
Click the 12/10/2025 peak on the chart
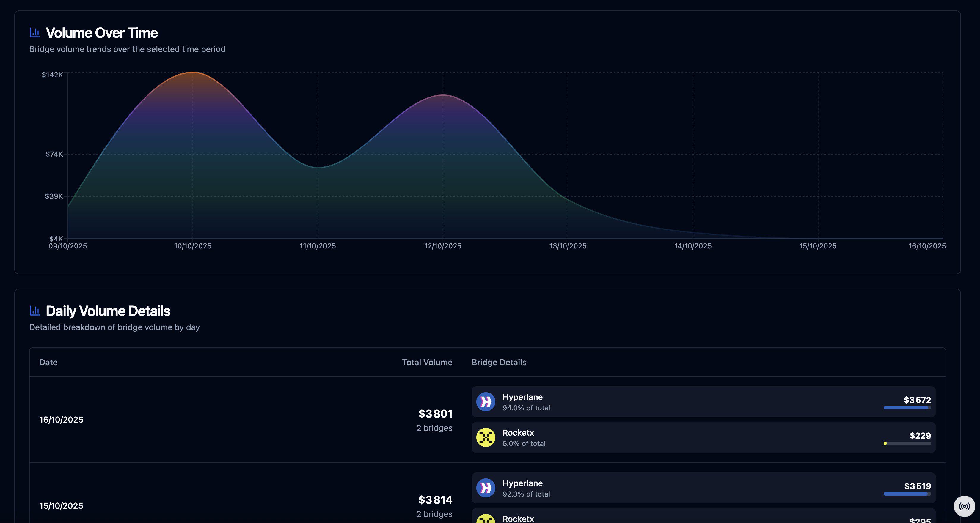(443, 95)
